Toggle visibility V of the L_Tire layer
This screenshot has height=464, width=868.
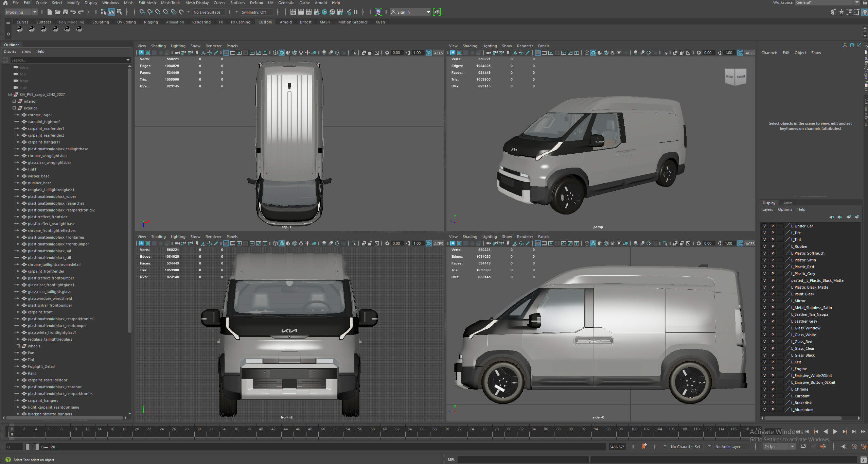764,233
